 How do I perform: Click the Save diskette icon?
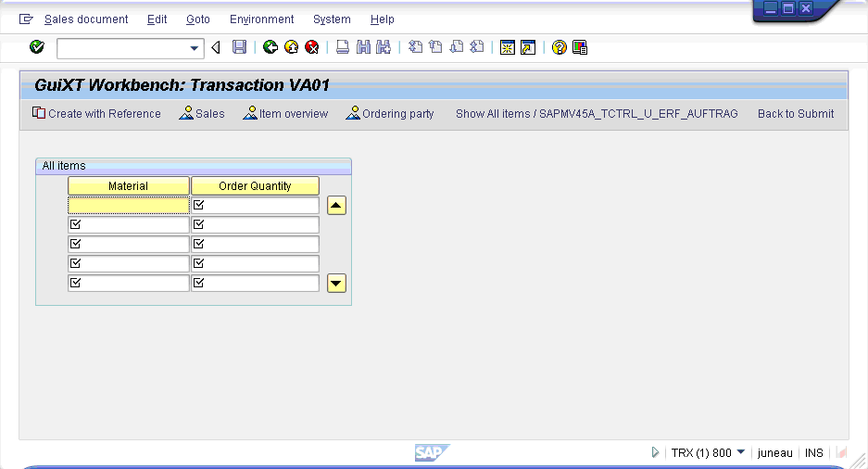pos(239,47)
